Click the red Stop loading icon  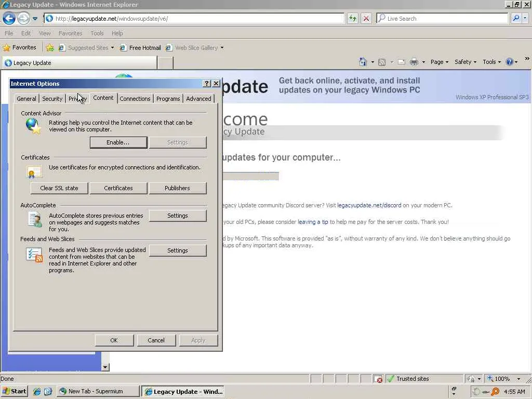(x=366, y=18)
